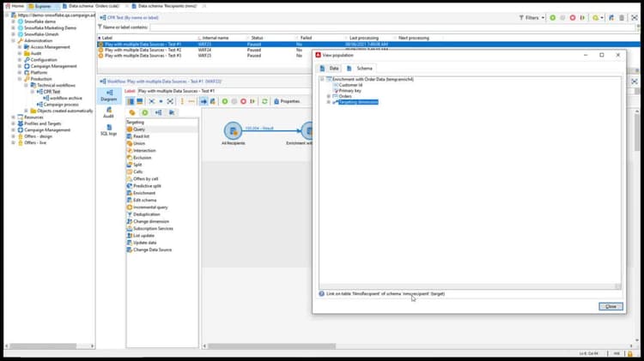Click the green start icon in the list toolbar
This screenshot has height=361, width=644.
(x=553, y=18)
